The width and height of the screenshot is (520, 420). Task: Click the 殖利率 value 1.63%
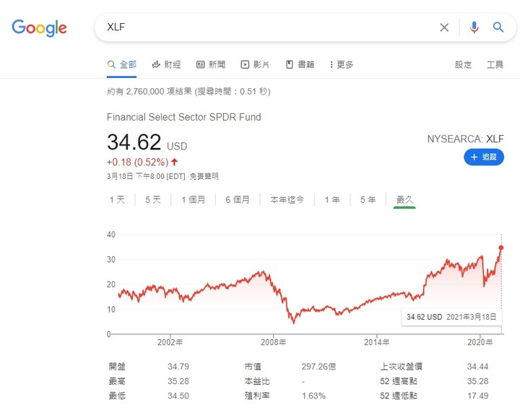coord(313,395)
